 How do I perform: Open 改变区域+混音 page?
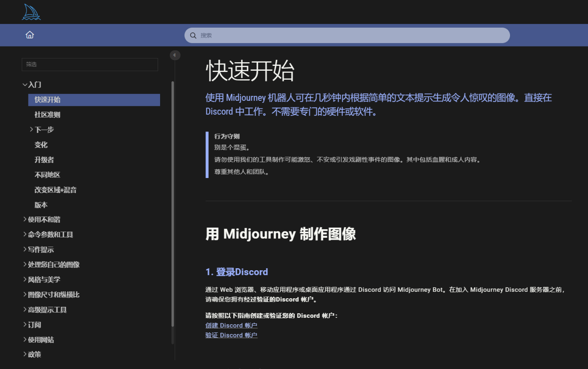(55, 190)
